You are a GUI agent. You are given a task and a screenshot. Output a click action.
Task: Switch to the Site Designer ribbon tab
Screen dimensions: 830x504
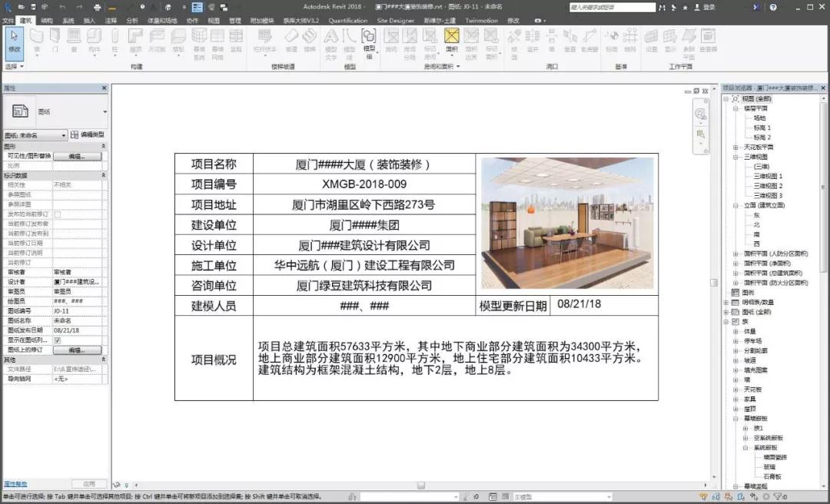point(396,21)
